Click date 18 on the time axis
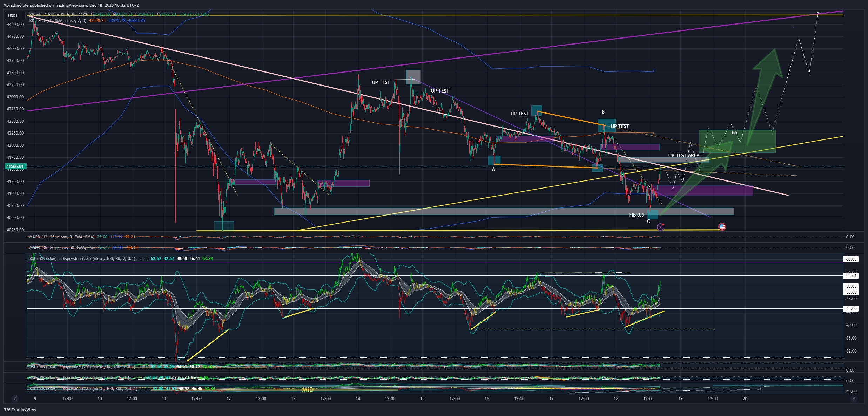Viewport: 868px width, 416px height. [616, 399]
